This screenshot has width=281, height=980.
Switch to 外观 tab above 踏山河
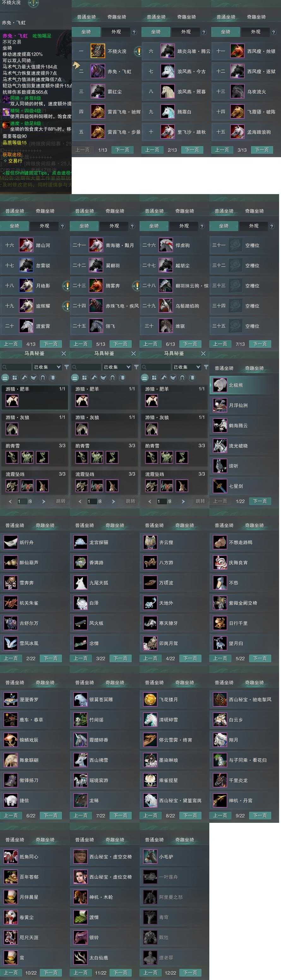[x=44, y=226]
